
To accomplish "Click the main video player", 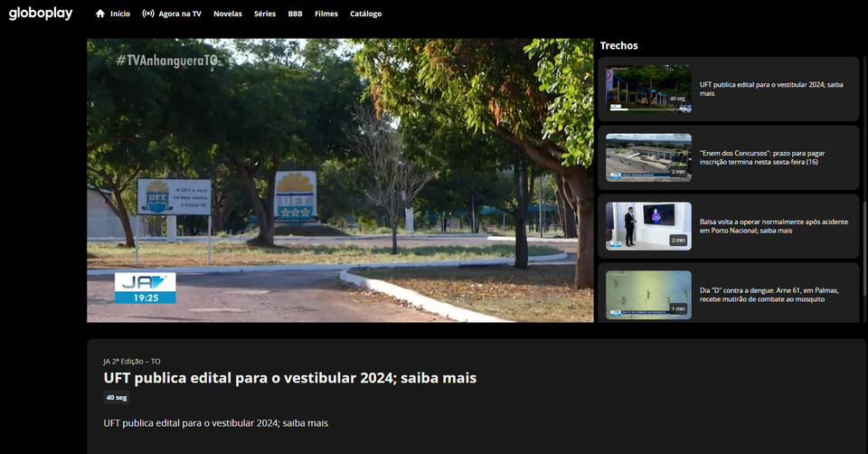I will tap(340, 180).
